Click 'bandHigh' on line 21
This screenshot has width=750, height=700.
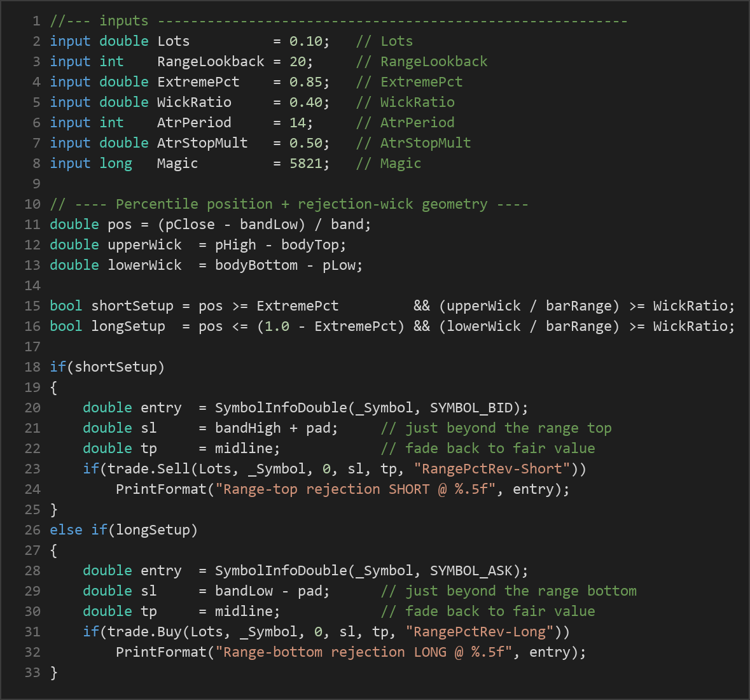[247, 428]
